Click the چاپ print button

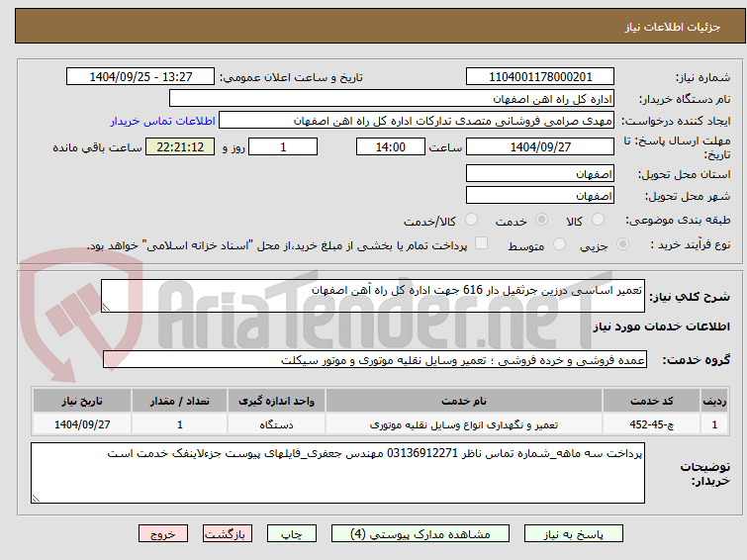coord(292,534)
